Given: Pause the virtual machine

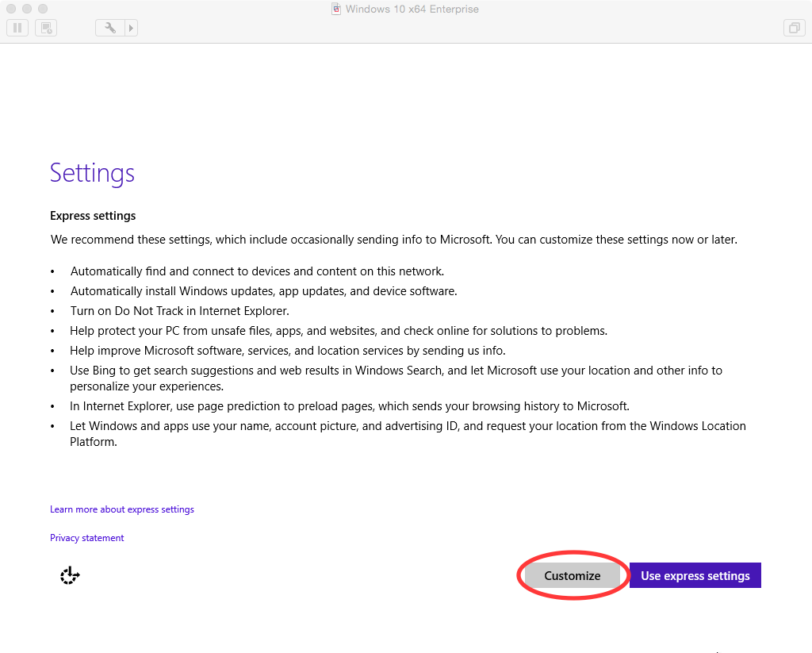Looking at the screenshot, I should [17, 28].
